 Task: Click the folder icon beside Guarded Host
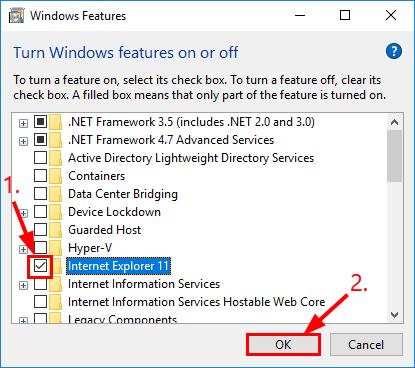(x=56, y=230)
